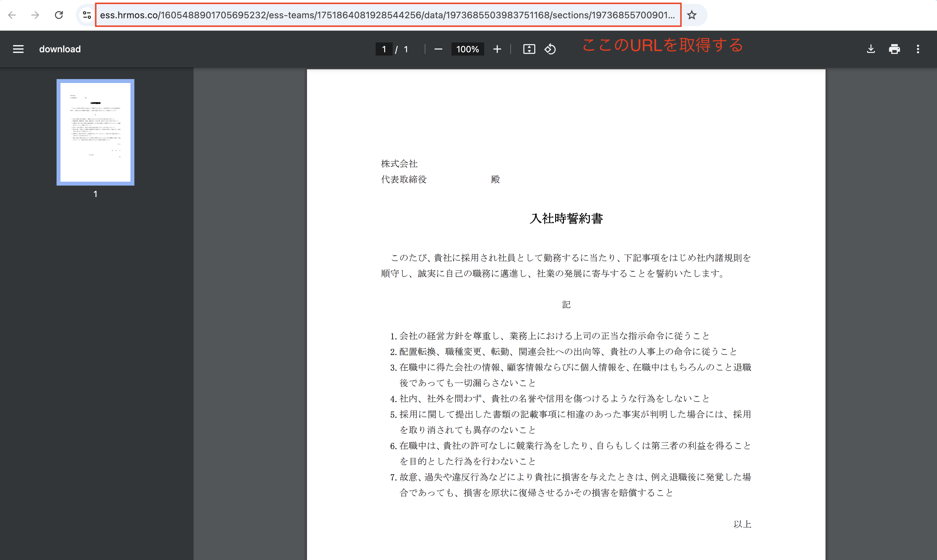Click the download file name label
Image resolution: width=937 pixels, height=560 pixels.
[60, 49]
